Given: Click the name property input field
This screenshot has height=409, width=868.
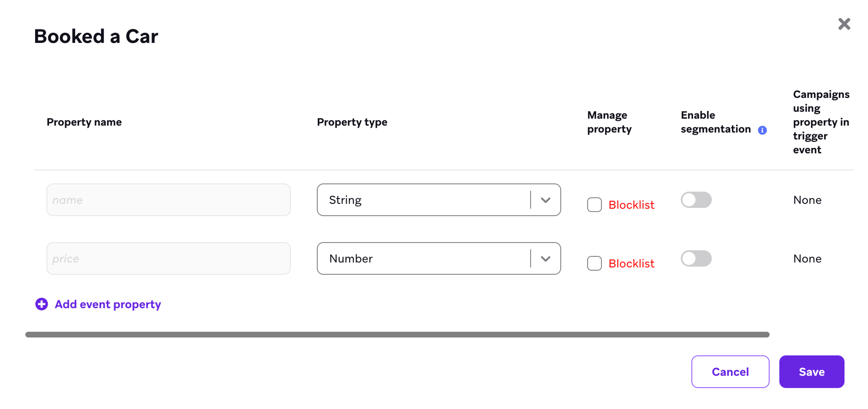Looking at the screenshot, I should 168,200.
